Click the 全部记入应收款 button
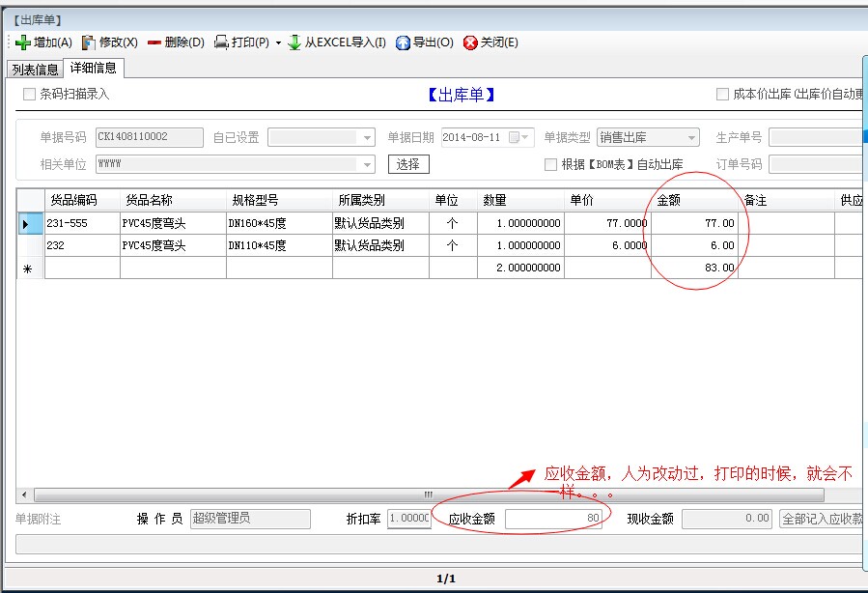This screenshot has height=593, width=868. coord(822,519)
